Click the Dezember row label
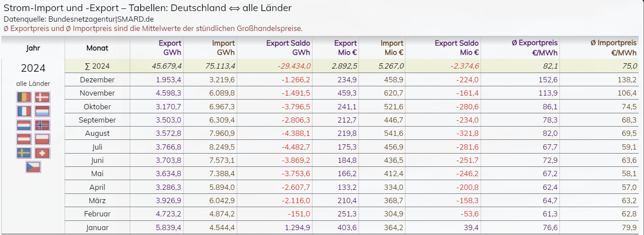644x235 pixels. click(x=97, y=80)
